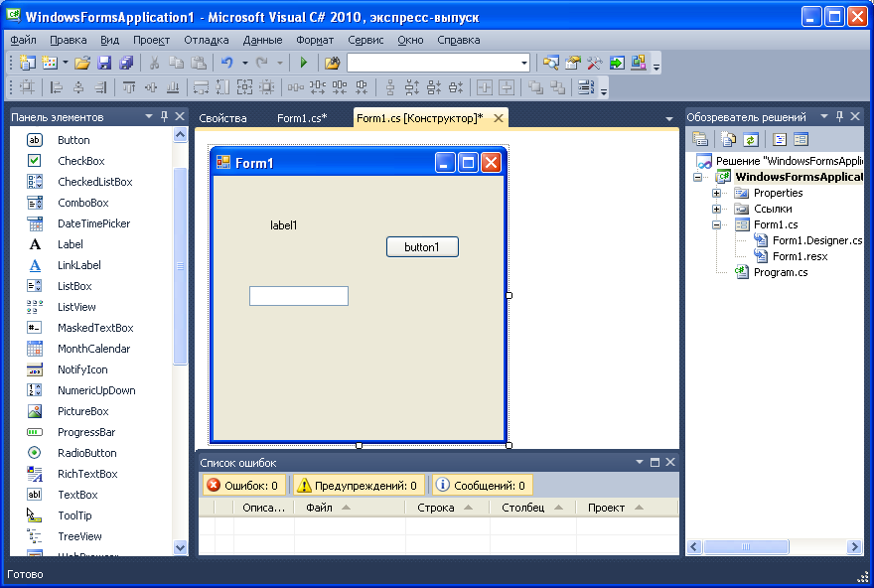The height and width of the screenshot is (588, 874).
Task: Click the Solution Explorer horizontal scrollbar thumb
Action: click(746, 546)
